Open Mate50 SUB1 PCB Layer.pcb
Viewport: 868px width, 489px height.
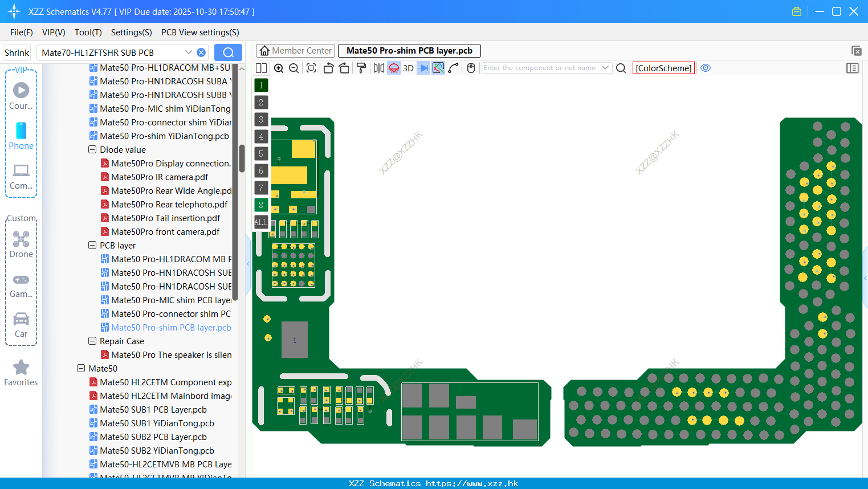tap(153, 410)
